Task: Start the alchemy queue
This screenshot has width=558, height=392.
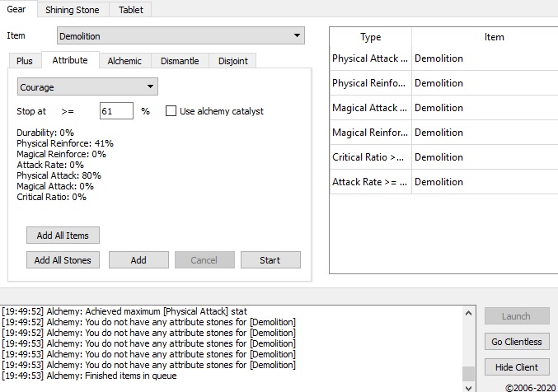Action: coord(270,260)
